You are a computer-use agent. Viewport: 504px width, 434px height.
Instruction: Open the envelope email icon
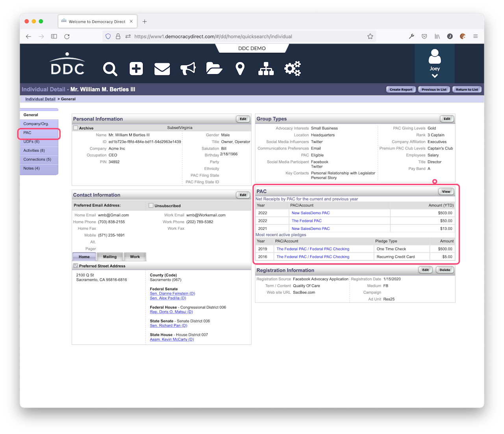tap(162, 69)
